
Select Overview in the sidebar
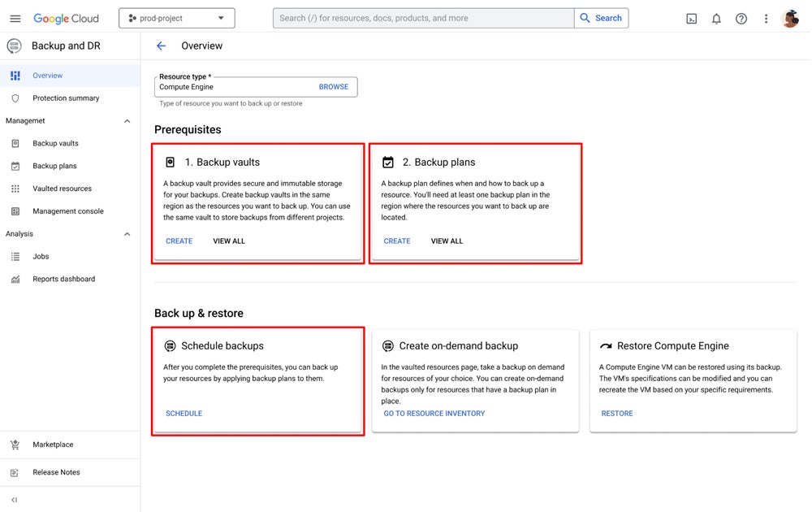70,76
